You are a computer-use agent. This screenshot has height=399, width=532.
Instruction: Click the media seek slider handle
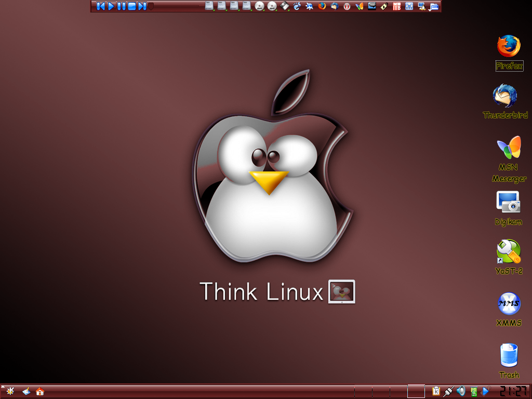(x=151, y=6)
